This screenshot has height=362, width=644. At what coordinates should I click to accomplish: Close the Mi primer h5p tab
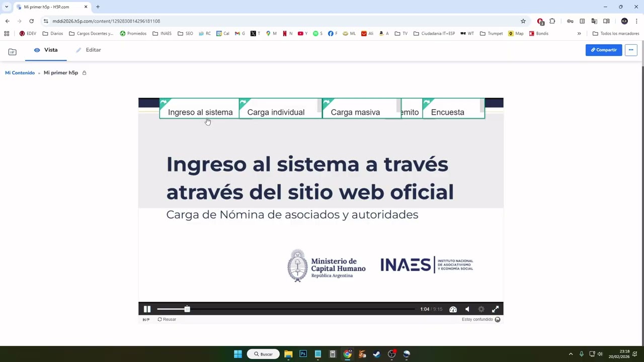pos(86,7)
